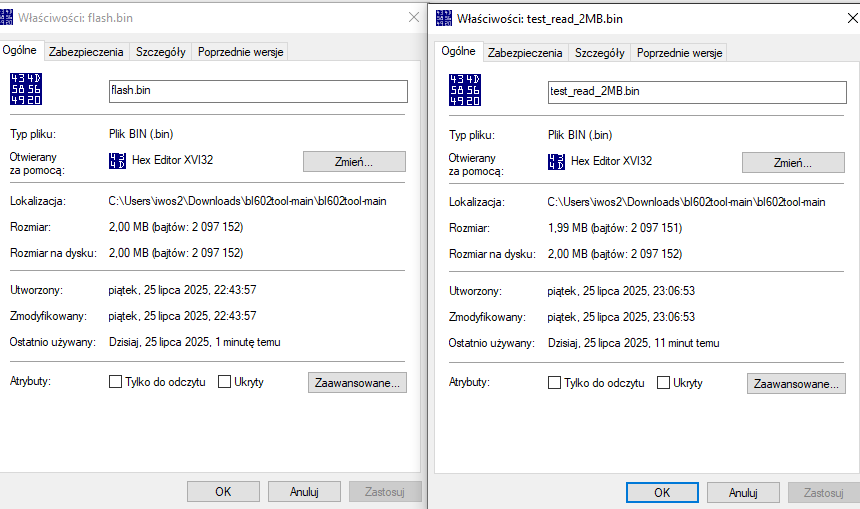
Task: Open Zaawansowane... for test_read_2MB.bin
Action: 796,384
